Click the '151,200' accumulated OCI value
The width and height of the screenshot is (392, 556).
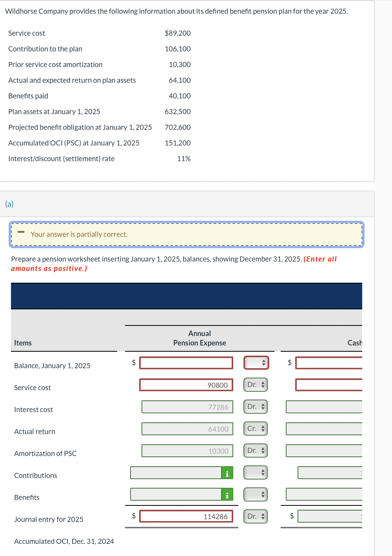(x=178, y=143)
